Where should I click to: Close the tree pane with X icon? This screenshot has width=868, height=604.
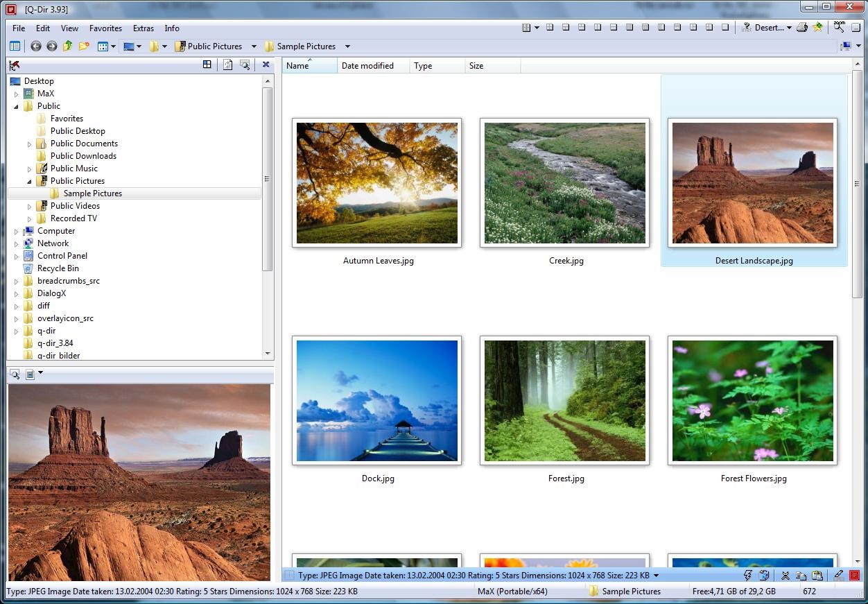click(x=266, y=64)
